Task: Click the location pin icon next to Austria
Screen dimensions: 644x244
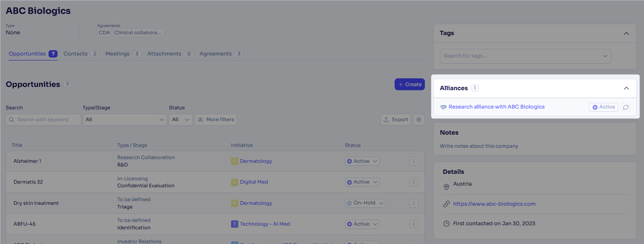Action: click(446, 187)
